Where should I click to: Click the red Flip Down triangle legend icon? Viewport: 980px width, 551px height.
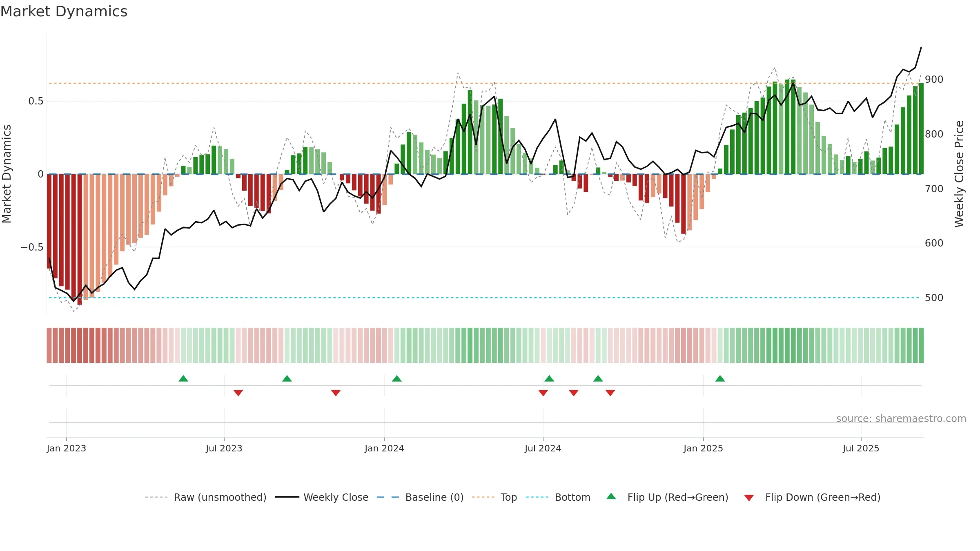[x=749, y=498]
